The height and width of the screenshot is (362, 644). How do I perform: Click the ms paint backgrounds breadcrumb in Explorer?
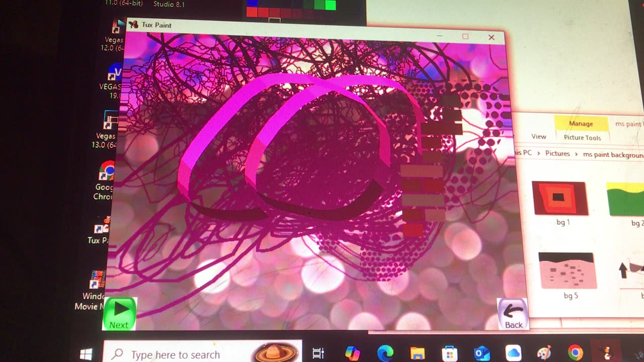(x=613, y=154)
